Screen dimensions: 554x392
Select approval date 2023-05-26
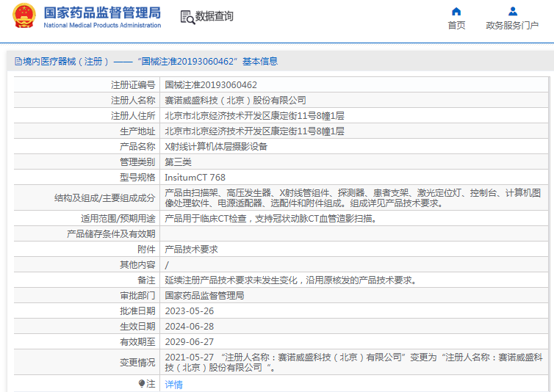[190, 311]
